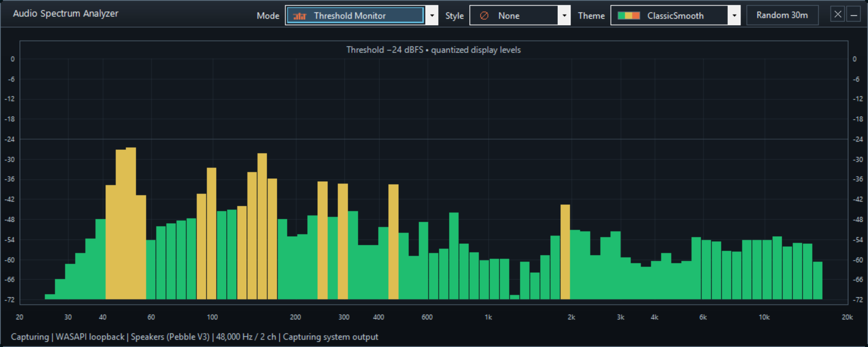Click the "Mode" label
The image size is (868, 347).
coord(268,16)
